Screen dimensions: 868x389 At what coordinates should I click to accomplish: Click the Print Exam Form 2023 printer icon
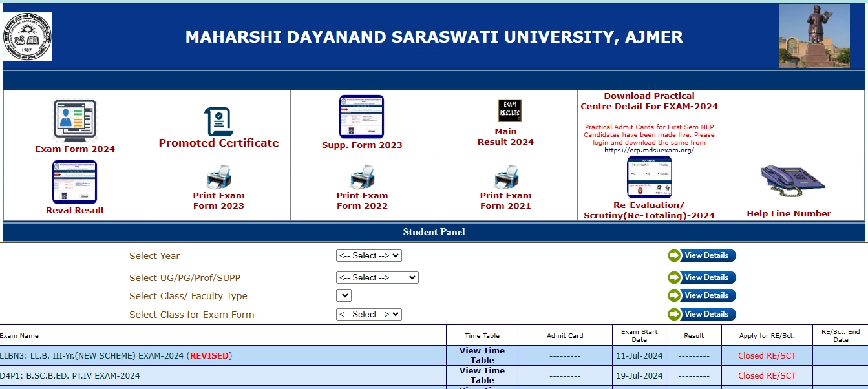pos(218,175)
